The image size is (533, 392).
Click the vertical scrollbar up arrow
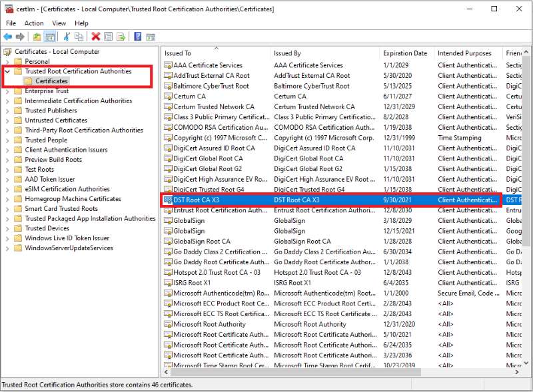coord(526,52)
